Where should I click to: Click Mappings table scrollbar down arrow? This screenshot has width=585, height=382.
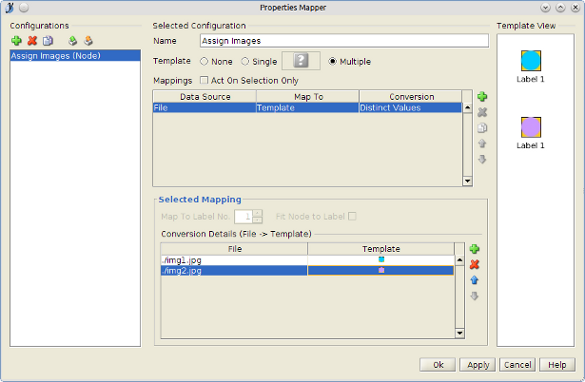click(467, 181)
